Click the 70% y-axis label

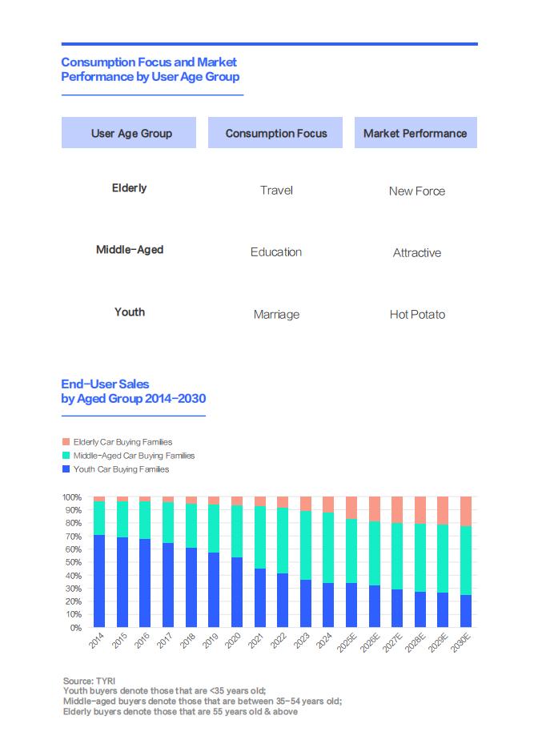click(74, 536)
